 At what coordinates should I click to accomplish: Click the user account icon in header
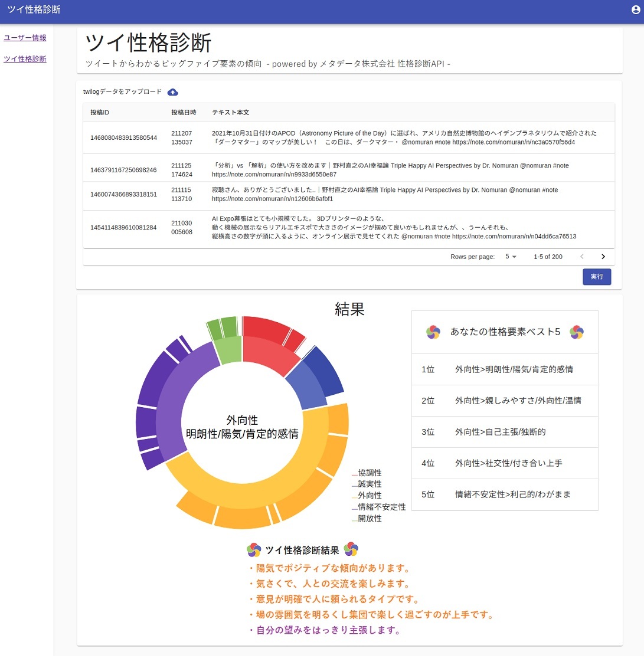coord(635,9)
